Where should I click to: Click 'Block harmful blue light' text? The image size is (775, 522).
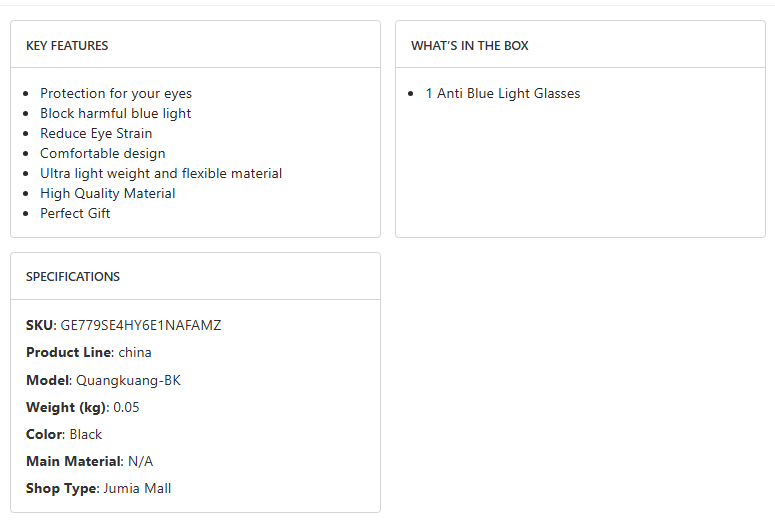[115, 113]
